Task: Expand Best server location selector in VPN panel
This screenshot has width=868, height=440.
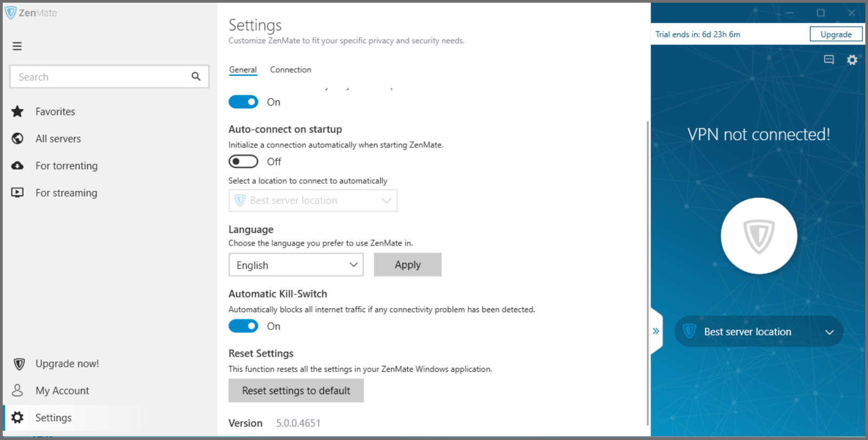Action: tap(759, 332)
